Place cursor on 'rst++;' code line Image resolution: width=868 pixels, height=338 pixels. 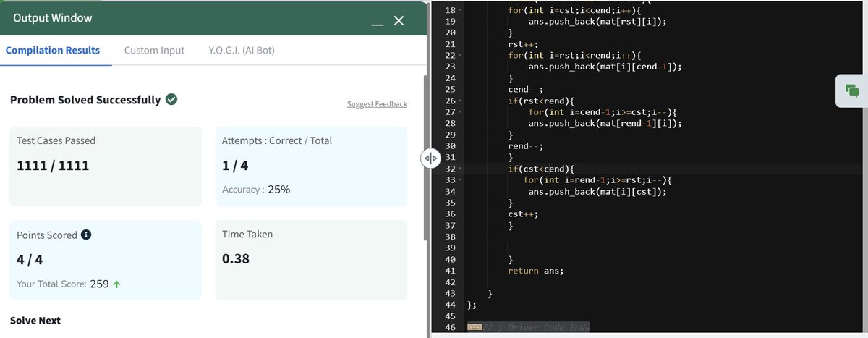[x=523, y=44]
